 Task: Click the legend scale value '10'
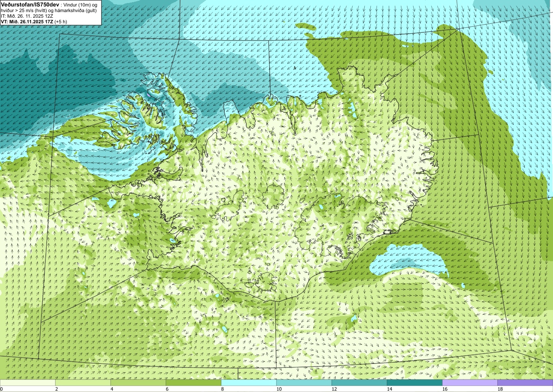tap(279, 389)
